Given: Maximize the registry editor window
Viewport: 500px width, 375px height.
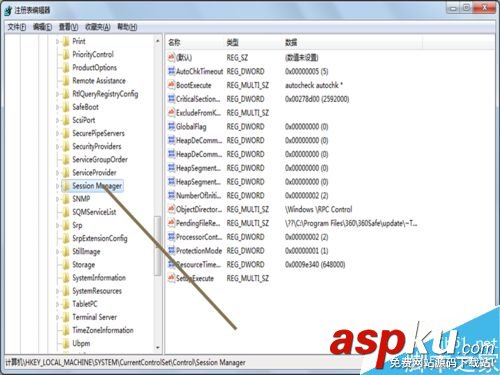Looking at the screenshot, I should (466, 8).
